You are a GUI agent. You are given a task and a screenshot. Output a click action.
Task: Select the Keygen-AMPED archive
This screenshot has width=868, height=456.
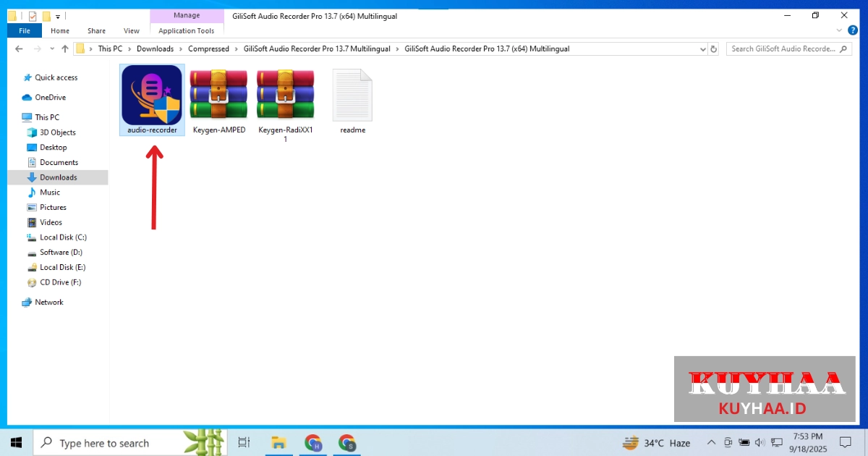219,101
